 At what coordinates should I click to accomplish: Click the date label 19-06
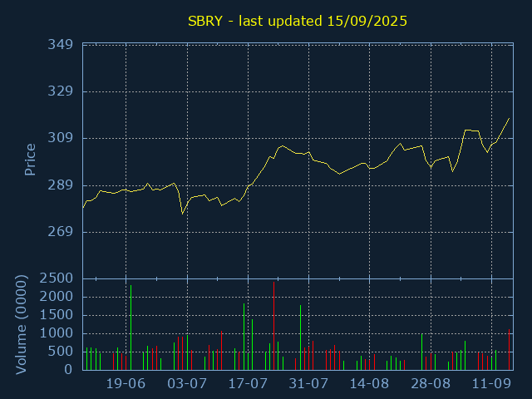(x=126, y=384)
